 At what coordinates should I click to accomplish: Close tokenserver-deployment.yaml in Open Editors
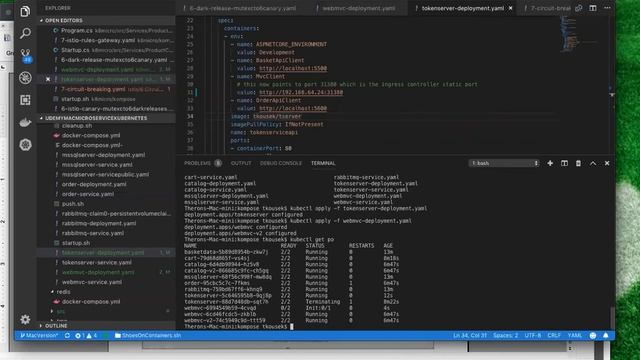click(x=48, y=79)
